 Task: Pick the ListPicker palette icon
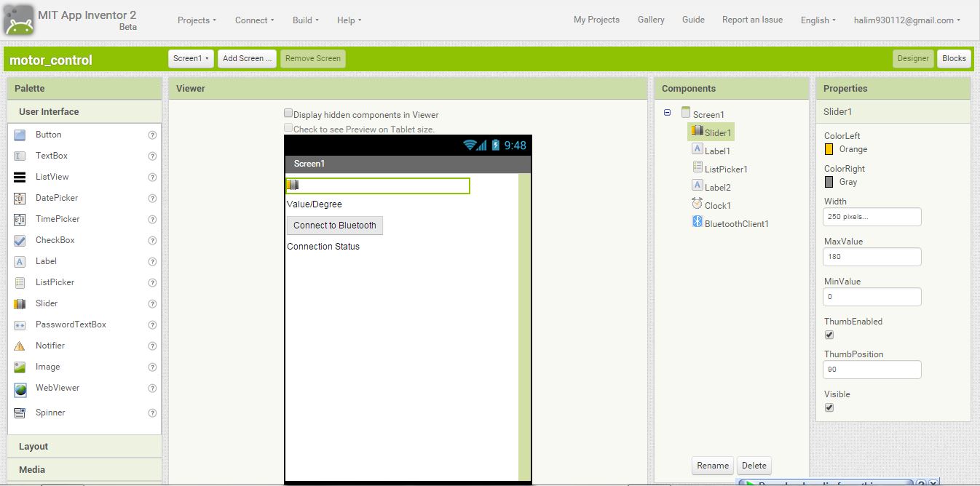click(x=20, y=282)
